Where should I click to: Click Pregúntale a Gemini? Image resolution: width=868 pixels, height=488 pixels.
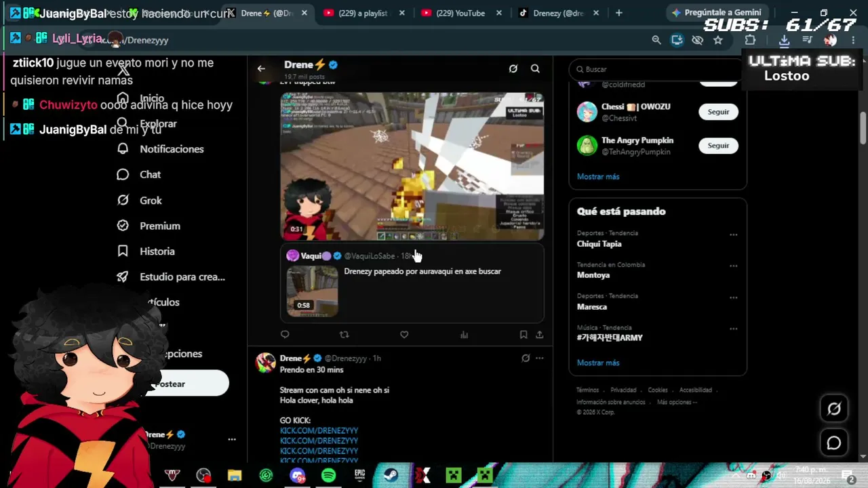coord(717,13)
